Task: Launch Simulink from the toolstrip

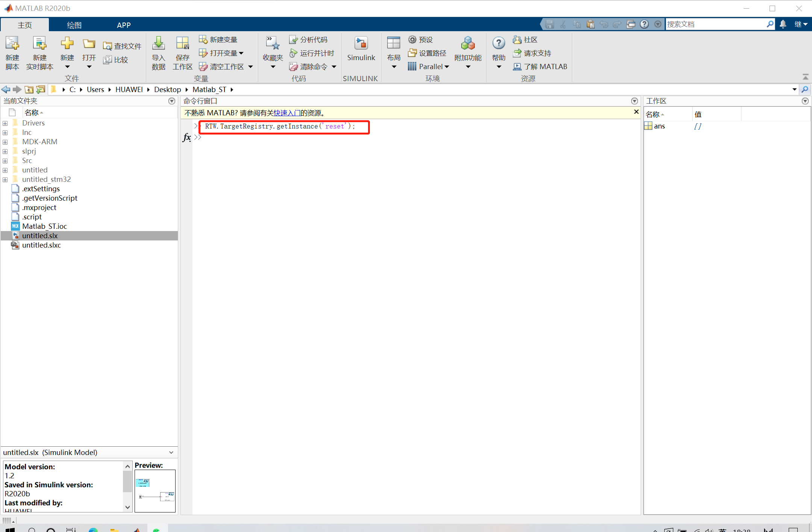Action: 361,49
